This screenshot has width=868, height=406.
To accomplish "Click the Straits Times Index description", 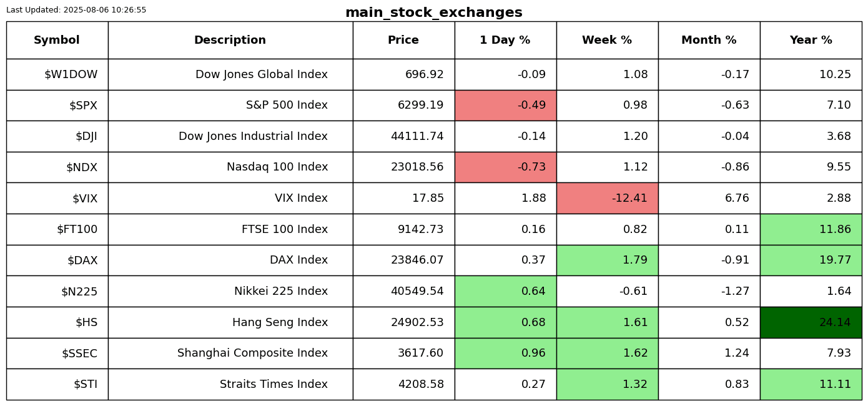I will pyautogui.click(x=274, y=385).
